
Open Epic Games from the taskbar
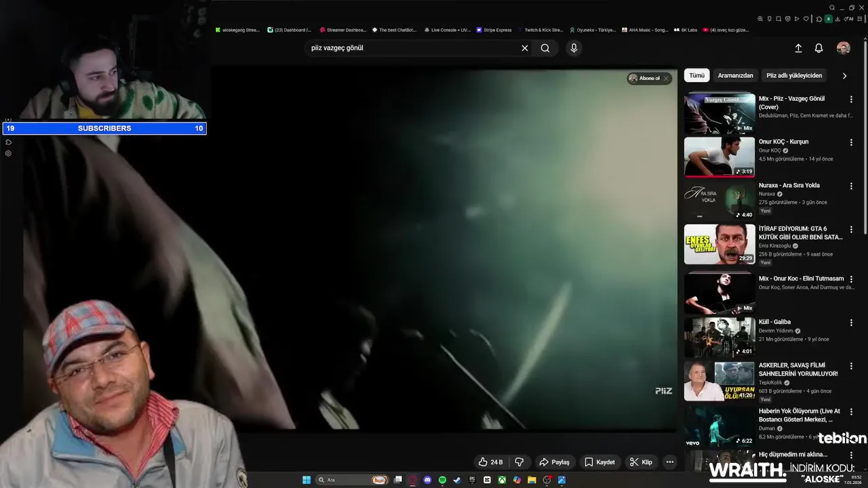coord(472,480)
